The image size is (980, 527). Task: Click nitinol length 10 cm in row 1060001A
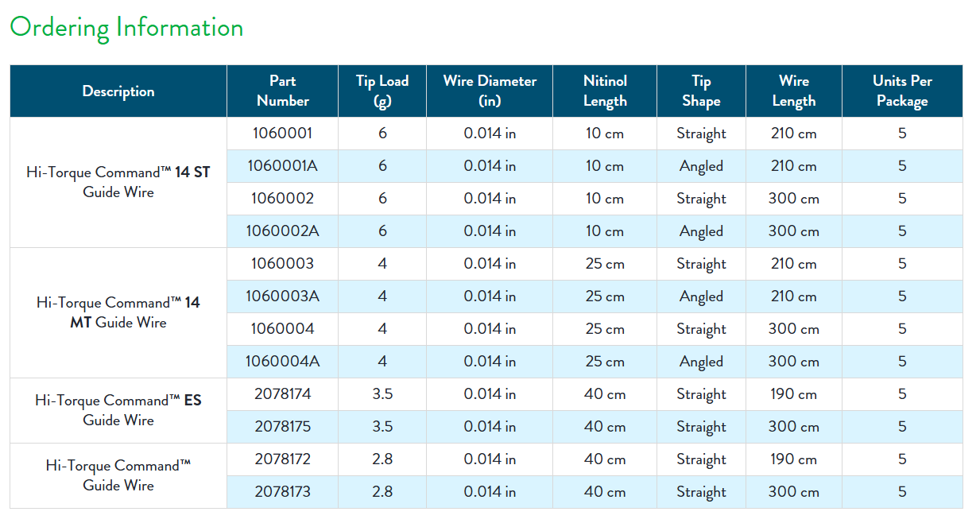[x=605, y=166]
